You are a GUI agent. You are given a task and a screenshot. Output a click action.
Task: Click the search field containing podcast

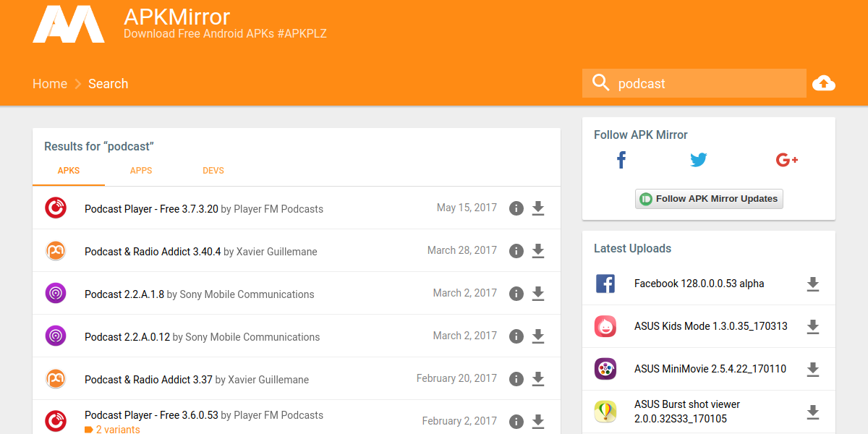click(x=694, y=83)
